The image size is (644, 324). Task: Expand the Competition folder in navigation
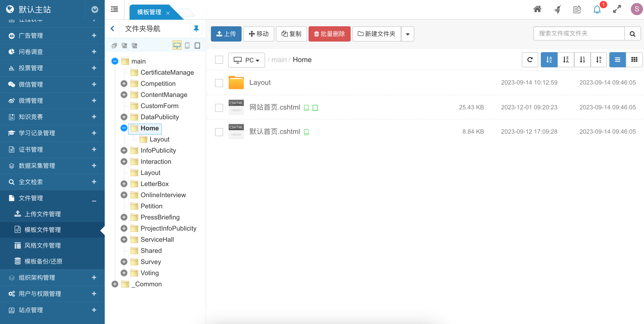point(124,83)
